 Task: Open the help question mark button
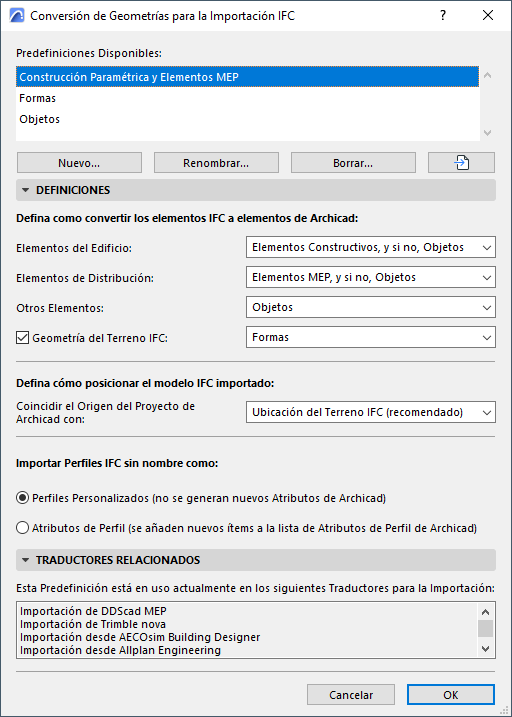[443, 16]
